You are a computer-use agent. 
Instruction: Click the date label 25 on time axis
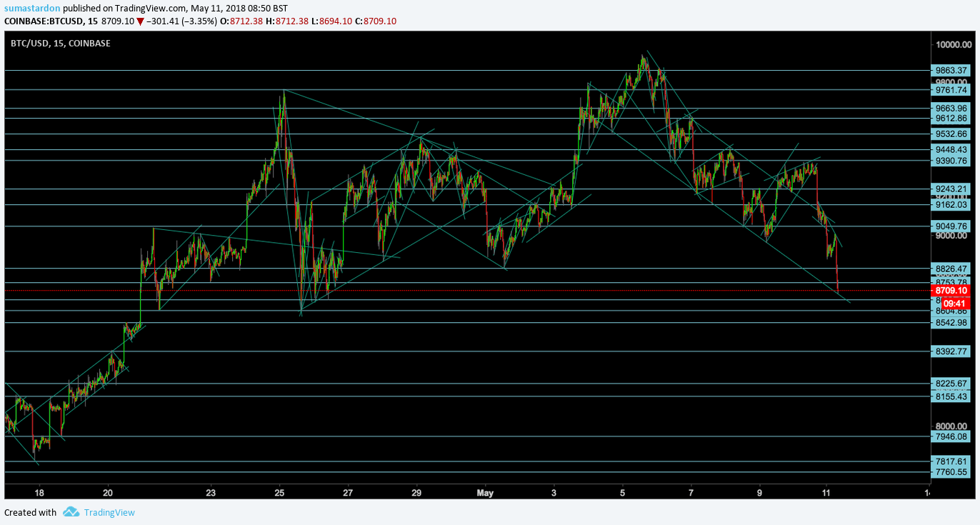tap(279, 493)
